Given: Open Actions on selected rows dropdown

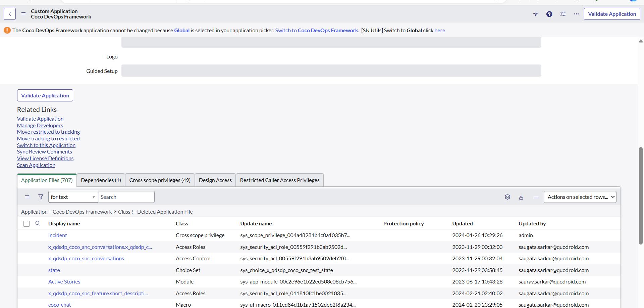Looking at the screenshot, I should (x=580, y=197).
